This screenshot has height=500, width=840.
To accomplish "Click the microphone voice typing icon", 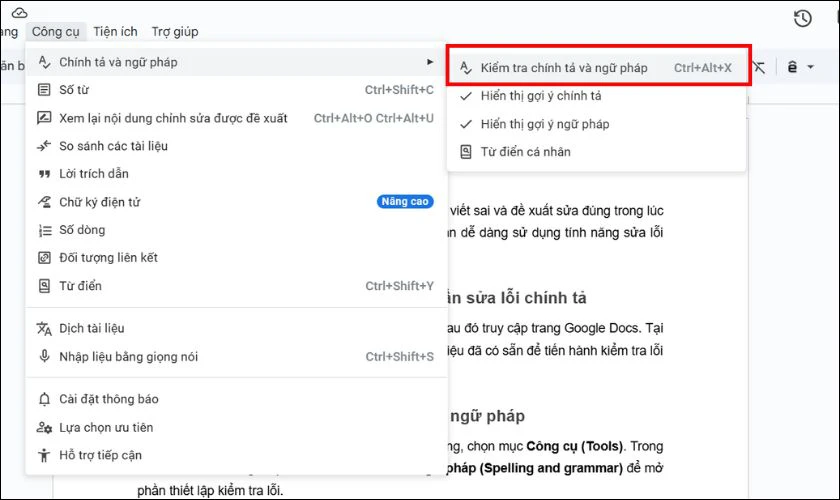I will click(x=44, y=356).
